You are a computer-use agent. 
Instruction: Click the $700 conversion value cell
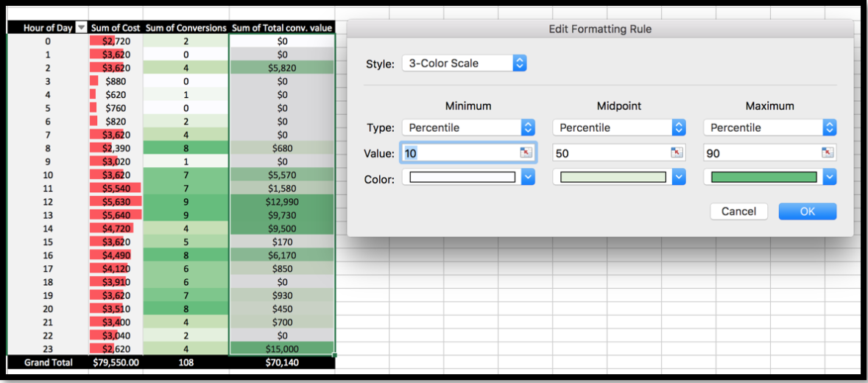[282, 322]
